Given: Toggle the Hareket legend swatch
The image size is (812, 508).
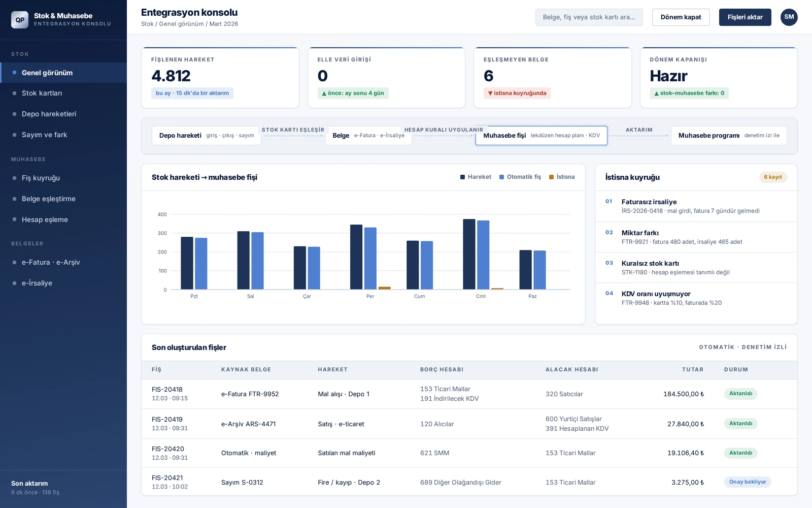Looking at the screenshot, I should [463, 177].
